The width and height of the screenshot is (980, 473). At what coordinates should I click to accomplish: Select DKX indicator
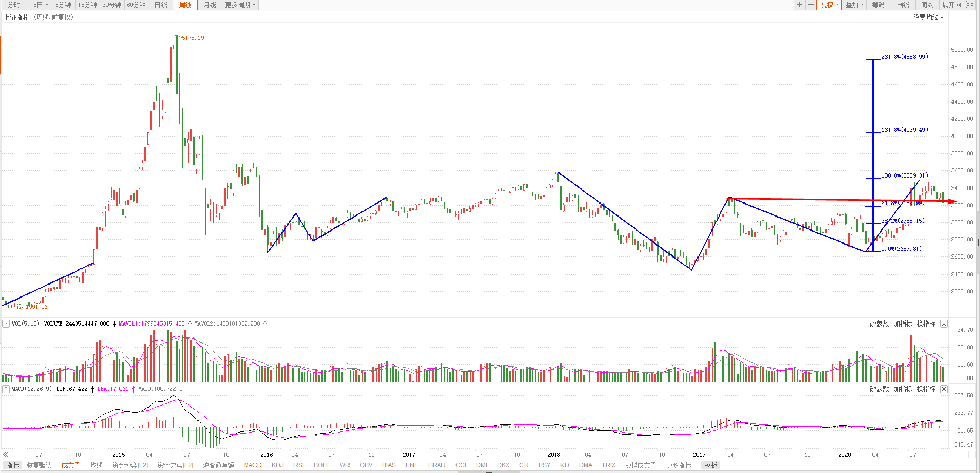coord(503,465)
